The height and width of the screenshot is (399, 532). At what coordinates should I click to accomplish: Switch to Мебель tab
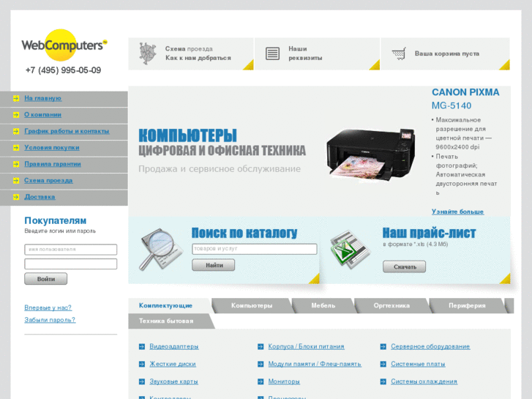click(323, 305)
